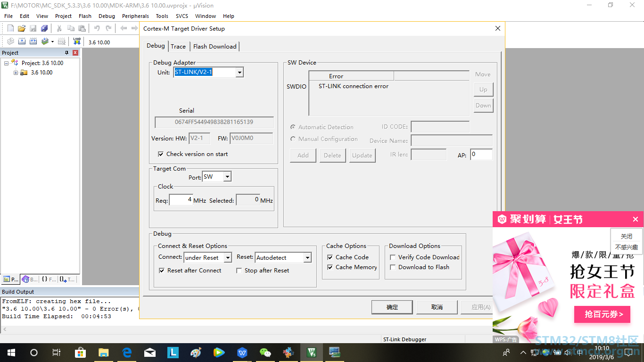Toggle the Cache Code checkbox
The width and height of the screenshot is (644, 362).
pos(330,257)
